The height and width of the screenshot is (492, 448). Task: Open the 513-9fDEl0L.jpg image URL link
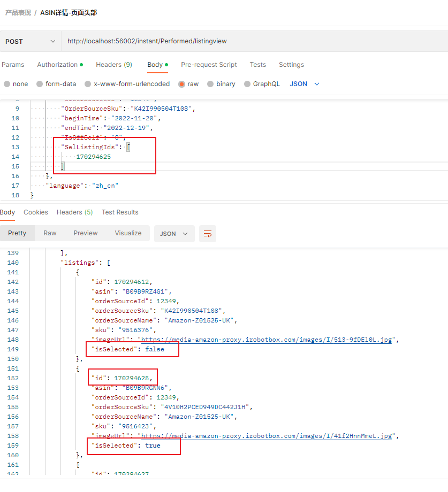pos(267,340)
